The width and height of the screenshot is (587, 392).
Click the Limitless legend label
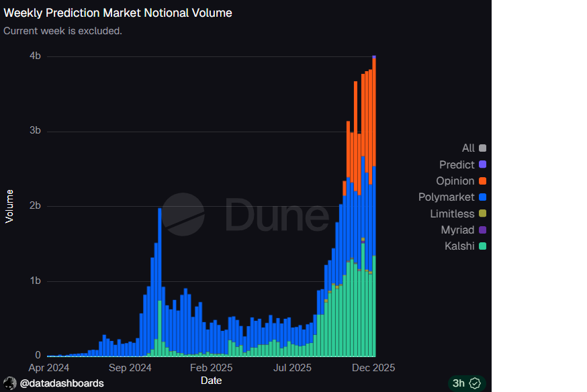tap(452, 213)
